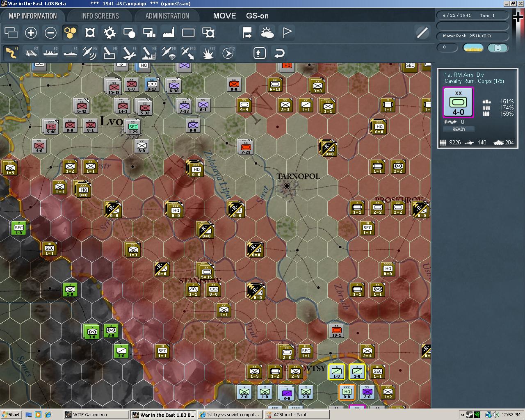Click the 6/22/1941 Turn 1 date field
Viewport: 525px width, 420px height.
472,15
